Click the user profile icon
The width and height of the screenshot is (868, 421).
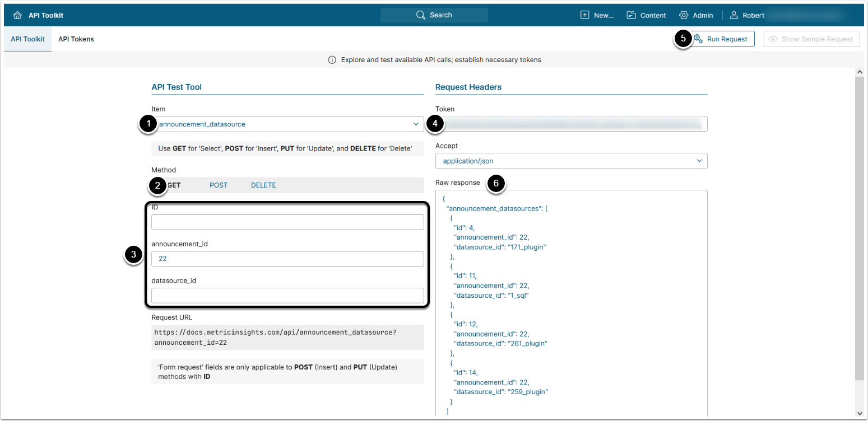tap(734, 15)
